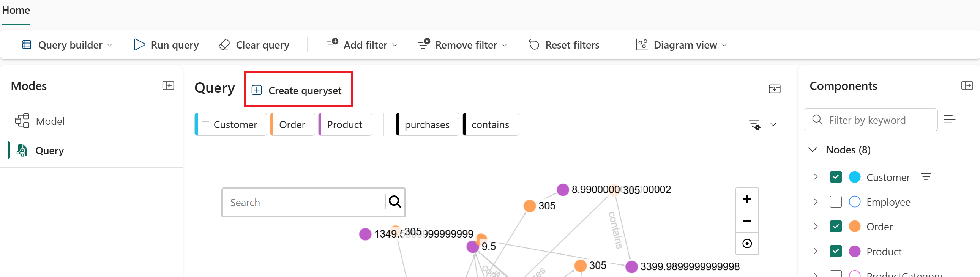Uncheck the Order node checkbox
Image resolution: width=980 pixels, height=277 pixels.
pyautogui.click(x=835, y=227)
